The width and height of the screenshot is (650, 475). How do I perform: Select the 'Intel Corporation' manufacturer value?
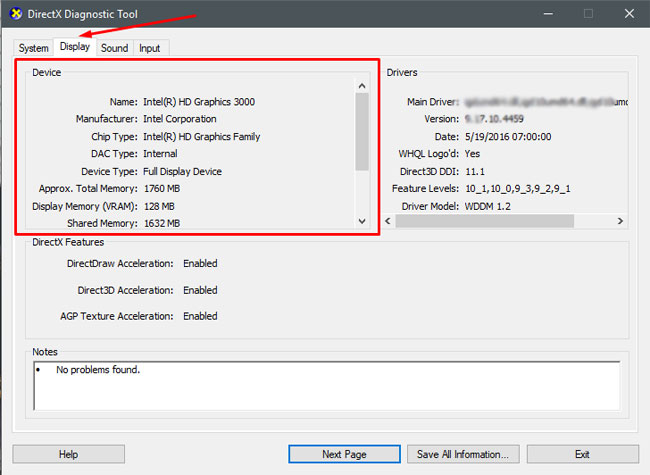(x=180, y=119)
